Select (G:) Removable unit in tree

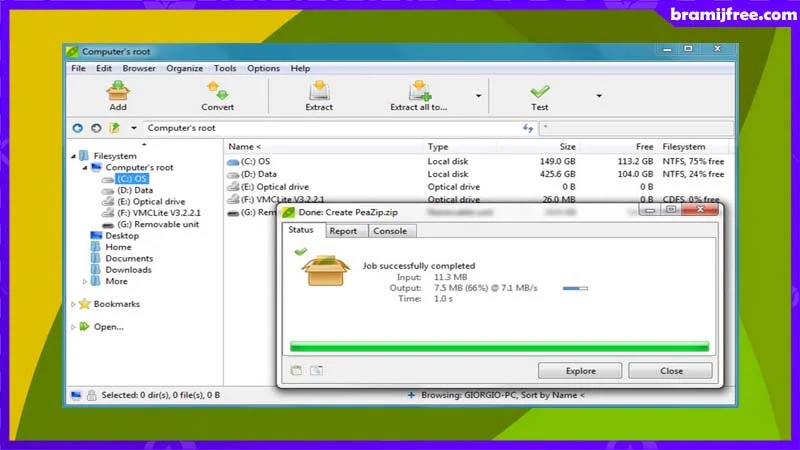(x=158, y=224)
